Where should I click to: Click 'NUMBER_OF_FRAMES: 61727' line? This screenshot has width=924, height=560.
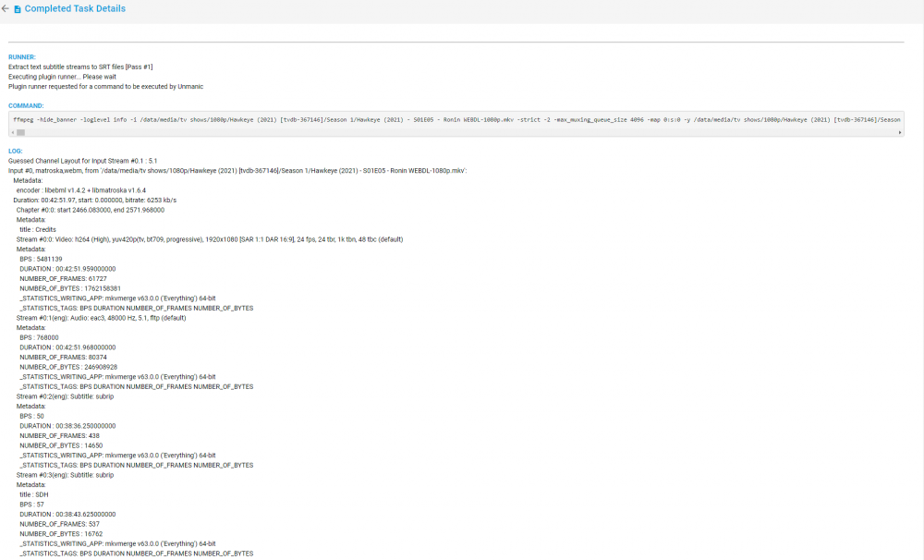click(63, 279)
